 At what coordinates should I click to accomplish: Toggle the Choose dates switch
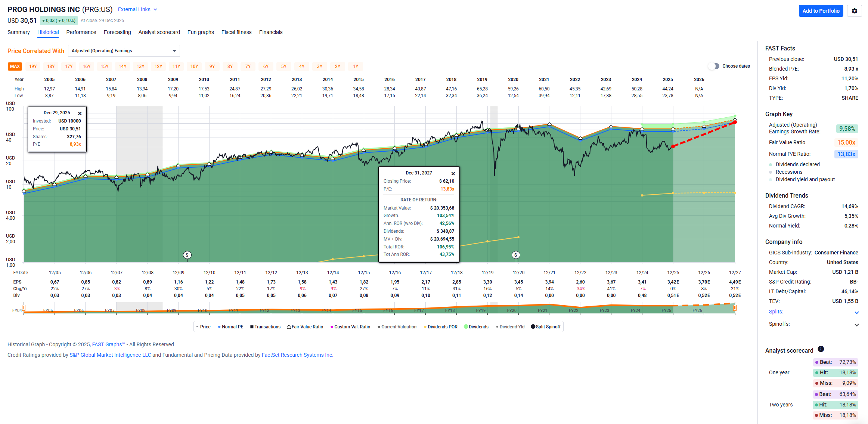click(714, 66)
